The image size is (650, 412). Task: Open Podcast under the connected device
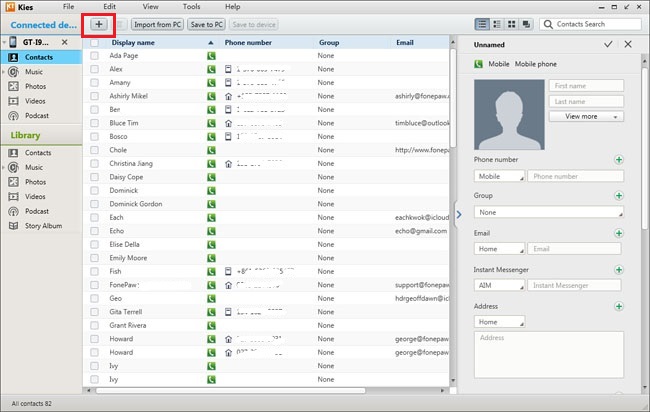coord(36,115)
